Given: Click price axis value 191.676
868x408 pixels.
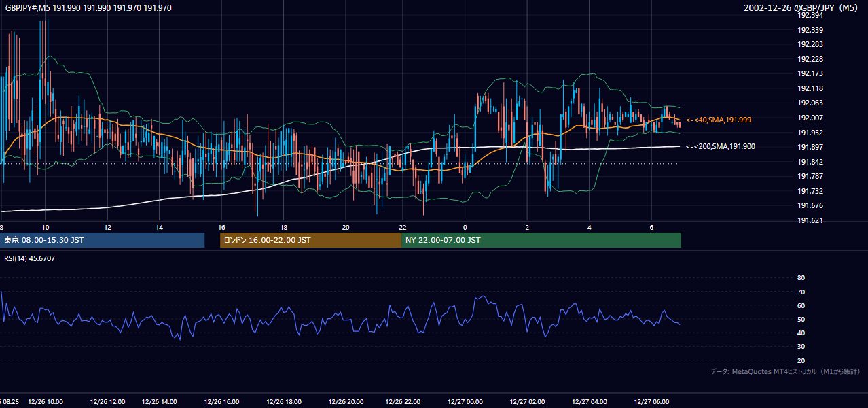Looking at the screenshot, I should pos(810,206).
